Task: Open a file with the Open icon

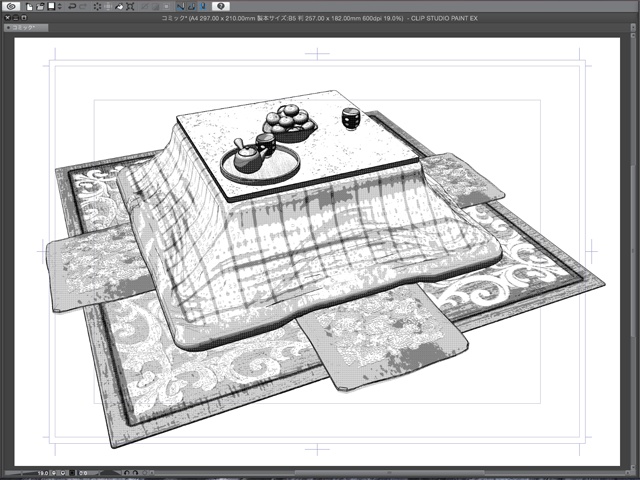Action: click(40, 7)
